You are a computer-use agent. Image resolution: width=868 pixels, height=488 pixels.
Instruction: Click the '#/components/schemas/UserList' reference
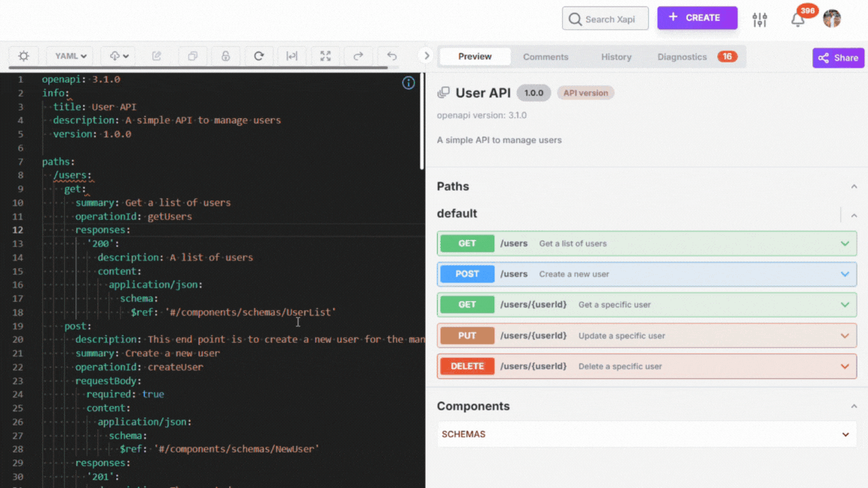[250, 312]
